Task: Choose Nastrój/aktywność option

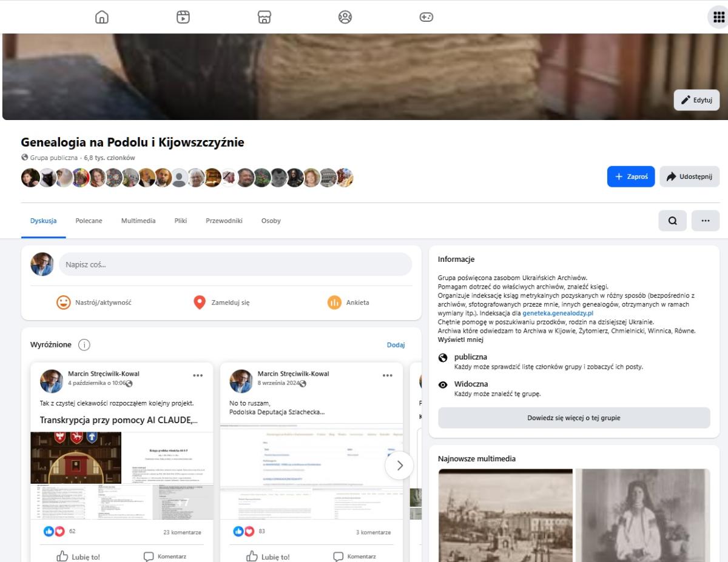Action: (x=95, y=303)
